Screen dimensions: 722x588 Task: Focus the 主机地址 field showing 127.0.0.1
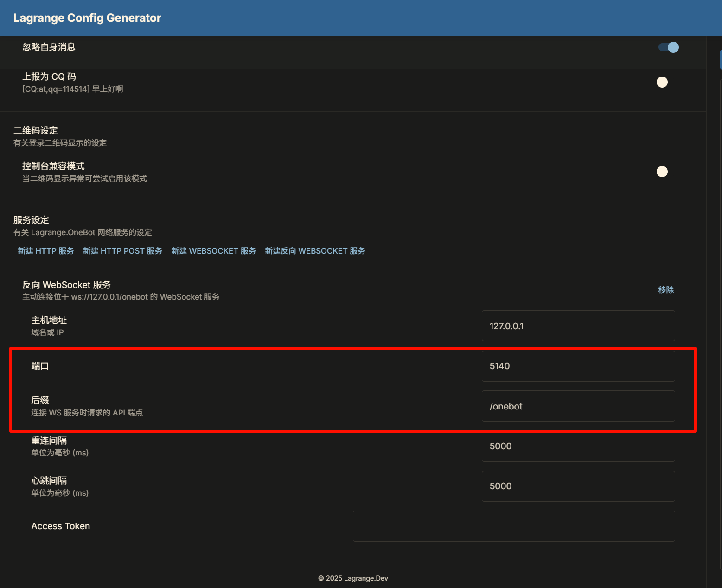pos(578,326)
